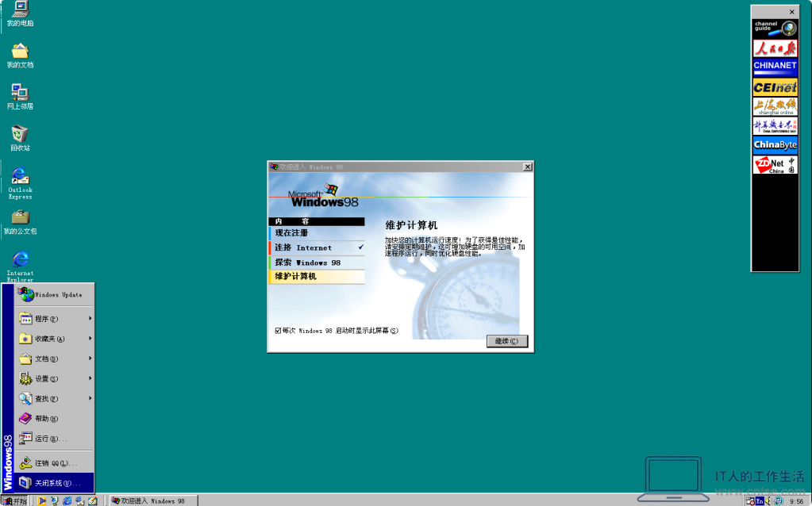
Task: Expand the 程序(P) submenu
Action: coord(55,319)
